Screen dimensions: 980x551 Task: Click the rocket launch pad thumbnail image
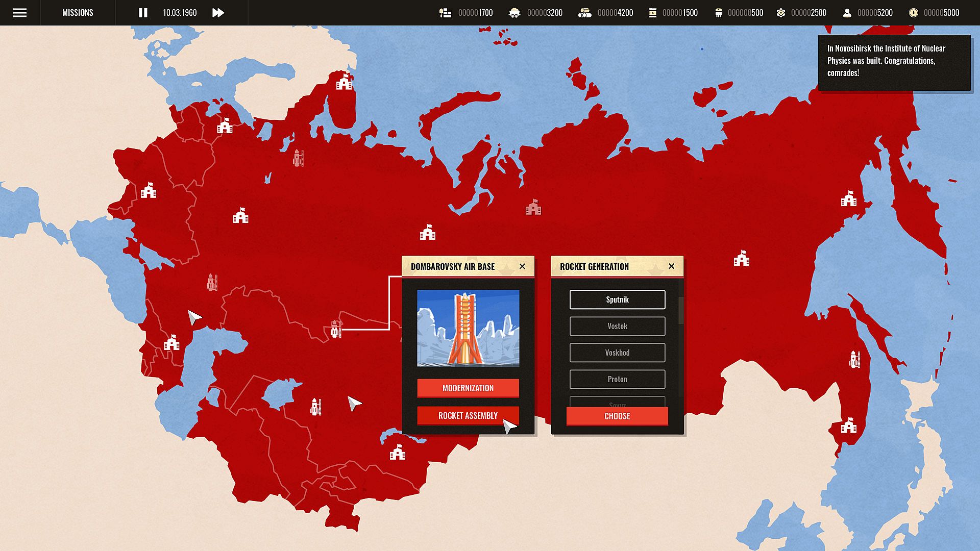click(468, 328)
